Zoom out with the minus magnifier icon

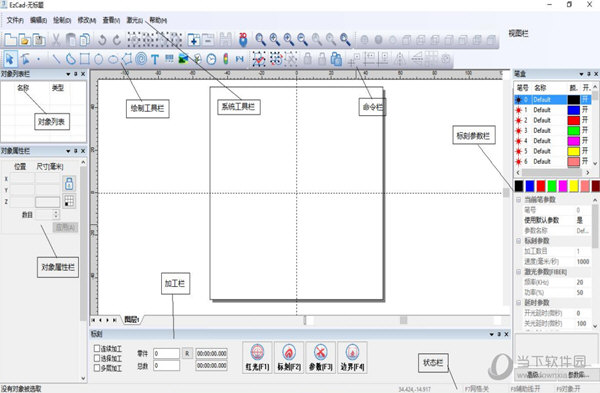302,39
